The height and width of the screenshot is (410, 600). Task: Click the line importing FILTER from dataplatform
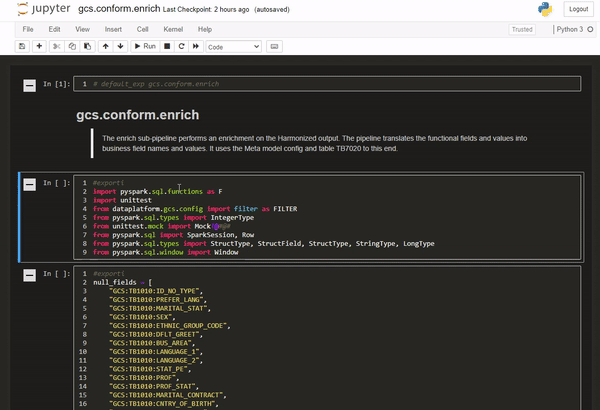[x=195, y=209]
